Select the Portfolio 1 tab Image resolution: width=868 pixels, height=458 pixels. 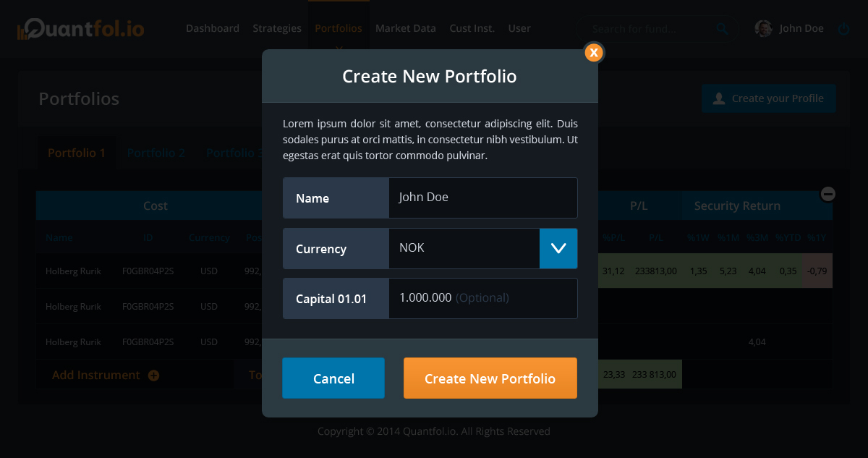click(x=77, y=153)
